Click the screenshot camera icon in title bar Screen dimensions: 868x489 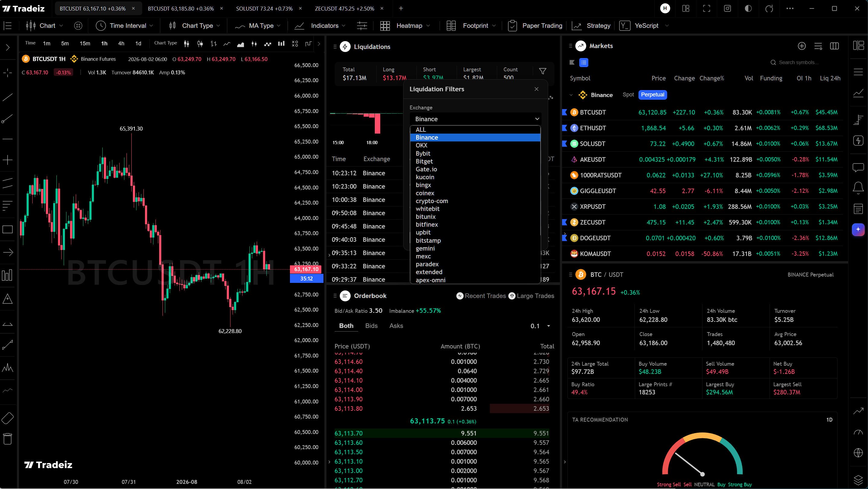pyautogui.click(x=728, y=8)
